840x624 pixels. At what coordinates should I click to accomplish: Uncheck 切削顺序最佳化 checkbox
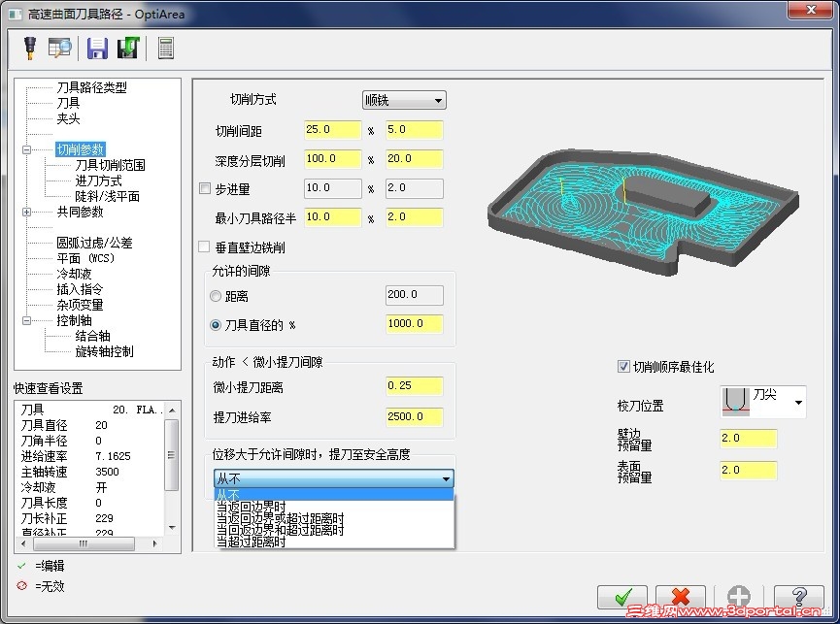click(623, 367)
